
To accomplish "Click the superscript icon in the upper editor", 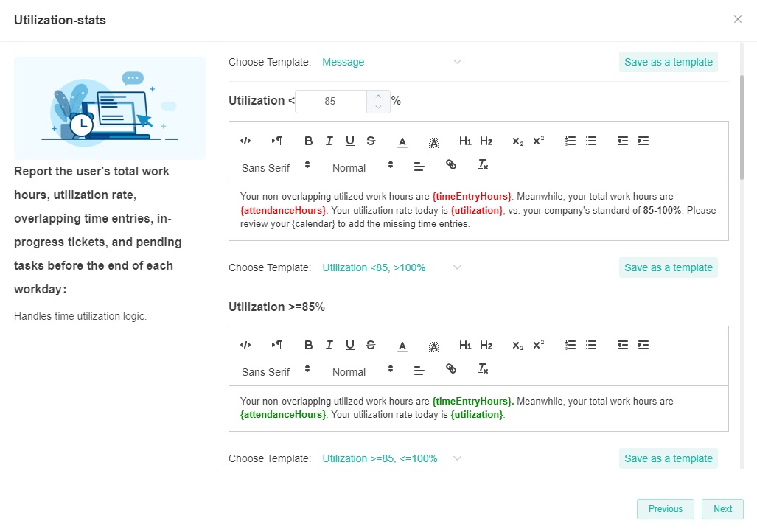I will 539,141.
